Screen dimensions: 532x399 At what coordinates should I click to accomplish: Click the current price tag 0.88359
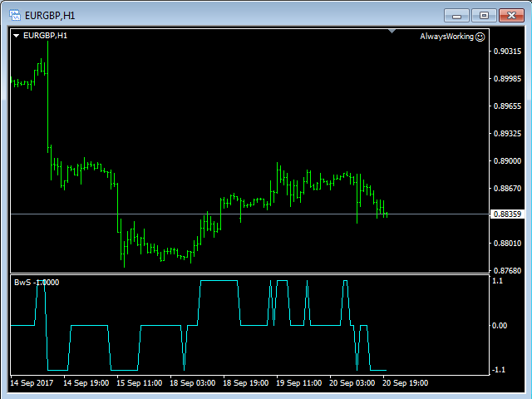pyautogui.click(x=507, y=214)
